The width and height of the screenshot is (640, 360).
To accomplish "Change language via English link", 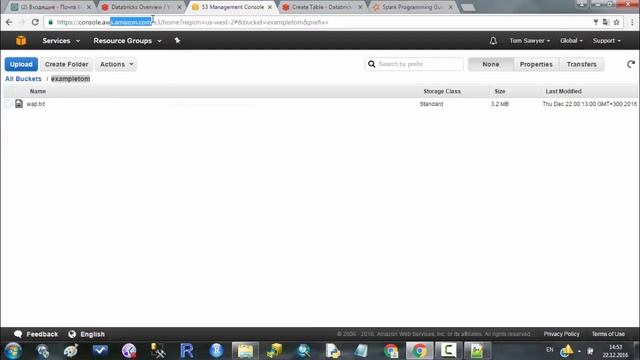I will [x=92, y=334].
